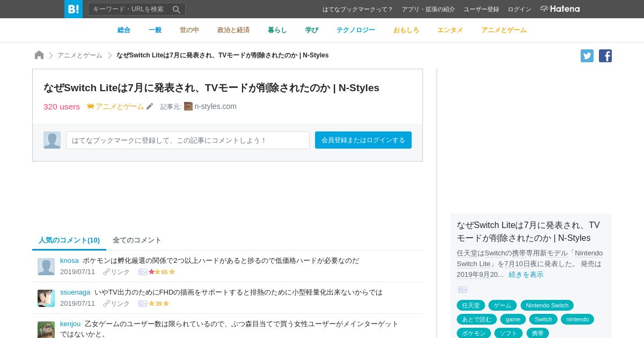Select the ソフト tag

tap(508, 333)
